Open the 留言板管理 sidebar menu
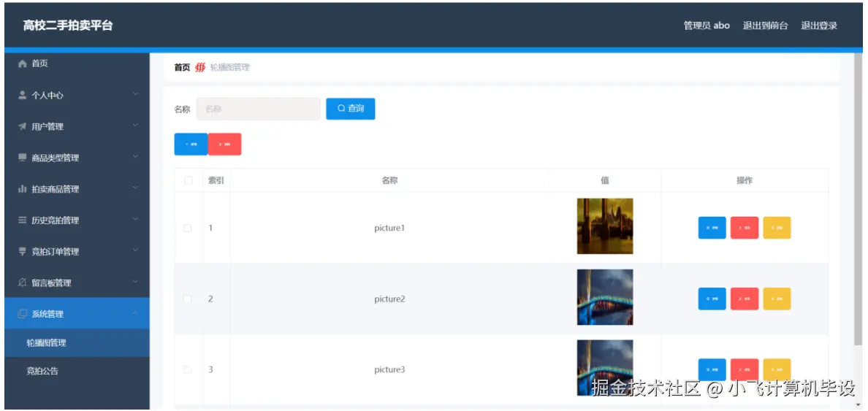 tap(77, 283)
